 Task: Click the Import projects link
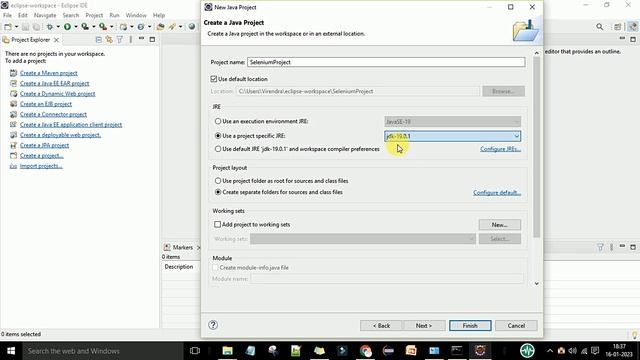click(41, 166)
